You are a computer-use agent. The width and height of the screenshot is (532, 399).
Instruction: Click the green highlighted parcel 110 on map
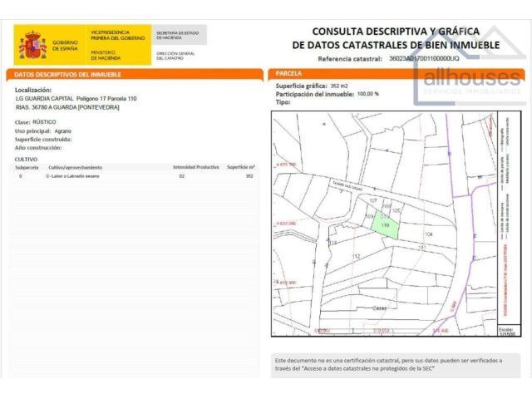(385, 224)
